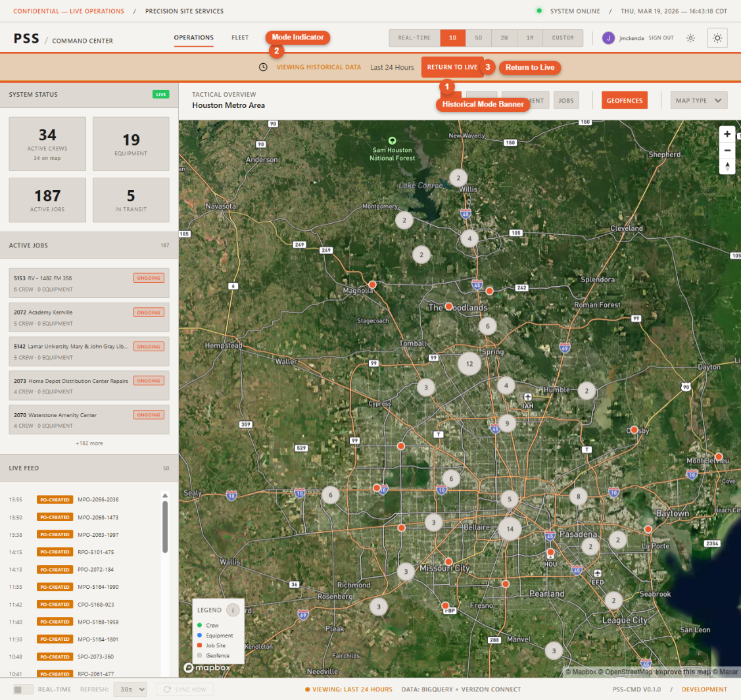The height and width of the screenshot is (700, 741).
Task: Click the jmckenzie user avatar icon
Action: 608,37
